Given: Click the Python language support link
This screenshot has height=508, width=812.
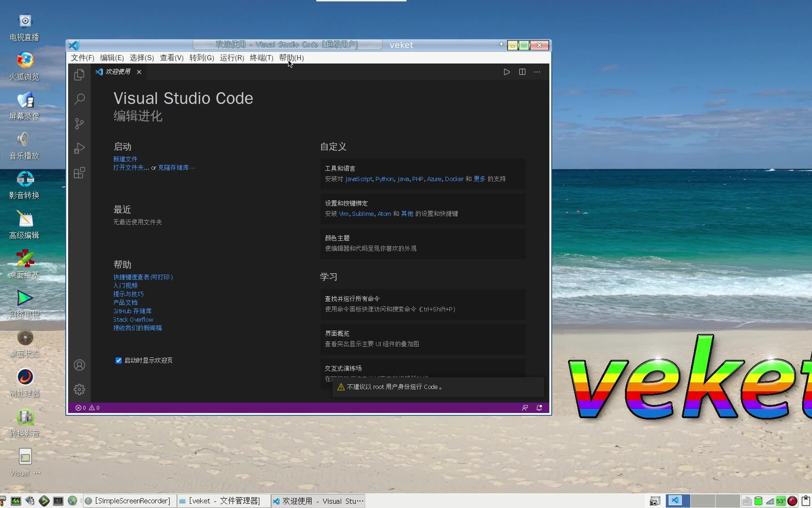Looking at the screenshot, I should pos(384,179).
